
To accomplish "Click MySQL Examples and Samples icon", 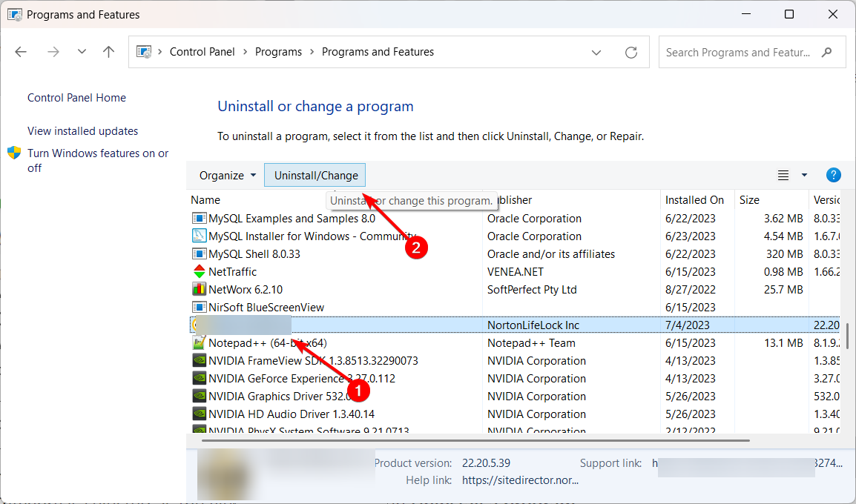I will pos(200,218).
